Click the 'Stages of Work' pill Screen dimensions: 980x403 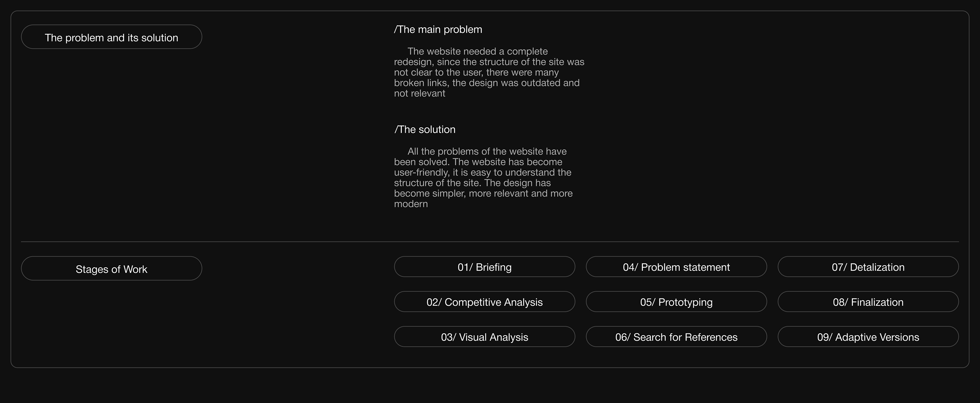pos(111,268)
